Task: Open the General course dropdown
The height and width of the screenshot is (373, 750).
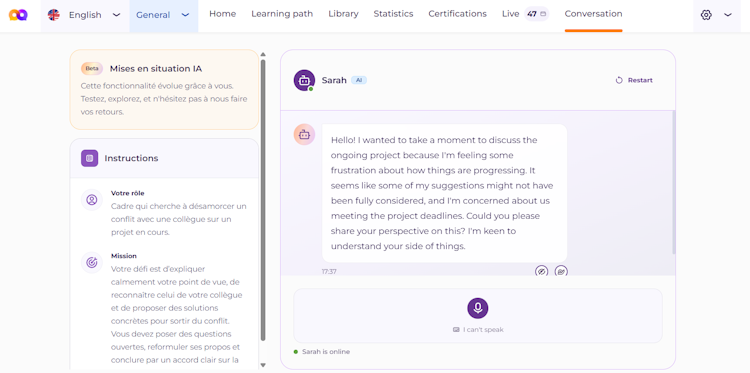Action: point(163,15)
